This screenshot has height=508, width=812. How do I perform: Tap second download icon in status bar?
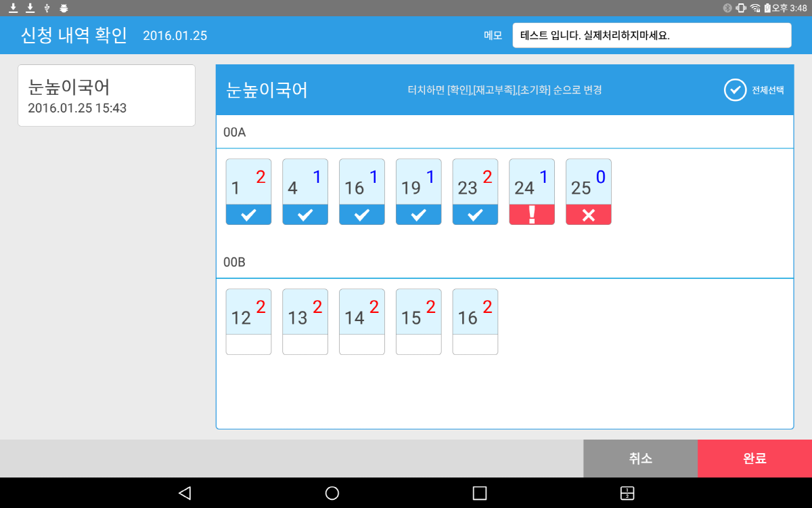click(x=30, y=8)
